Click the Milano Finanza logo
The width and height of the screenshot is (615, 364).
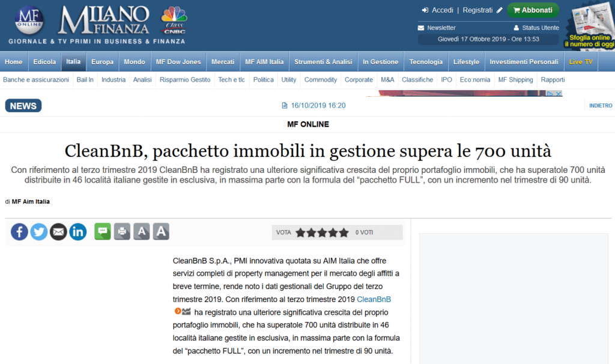coord(103,20)
